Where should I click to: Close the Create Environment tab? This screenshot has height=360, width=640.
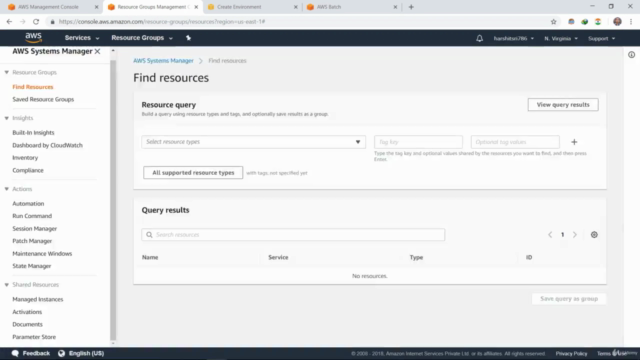(296, 7)
